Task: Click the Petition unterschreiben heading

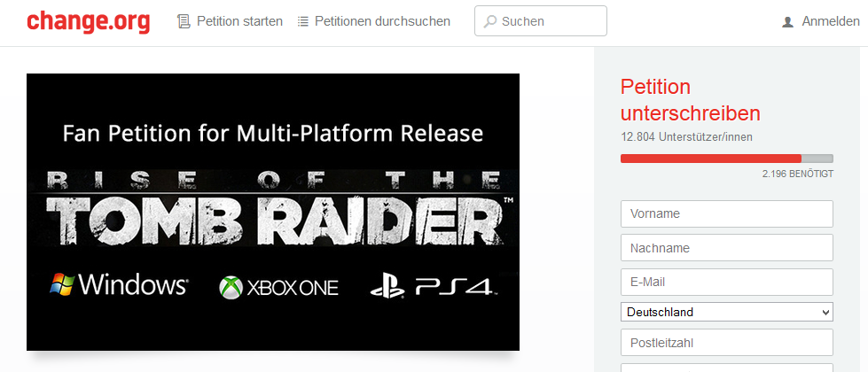Action: (x=691, y=100)
